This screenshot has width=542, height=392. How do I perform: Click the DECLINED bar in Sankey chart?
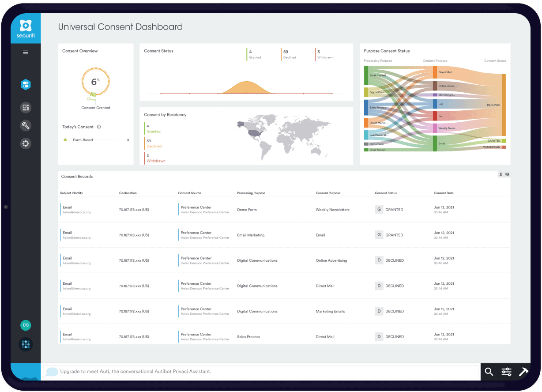tap(504, 105)
